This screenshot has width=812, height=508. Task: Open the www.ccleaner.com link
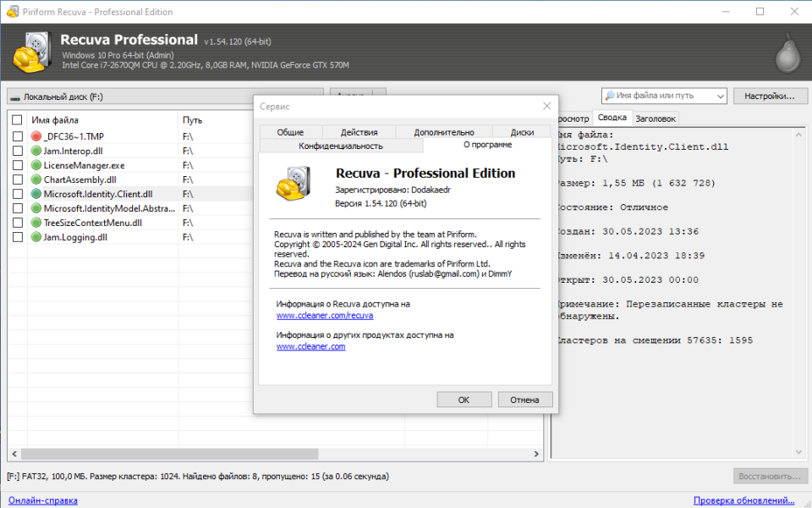pyautogui.click(x=310, y=346)
